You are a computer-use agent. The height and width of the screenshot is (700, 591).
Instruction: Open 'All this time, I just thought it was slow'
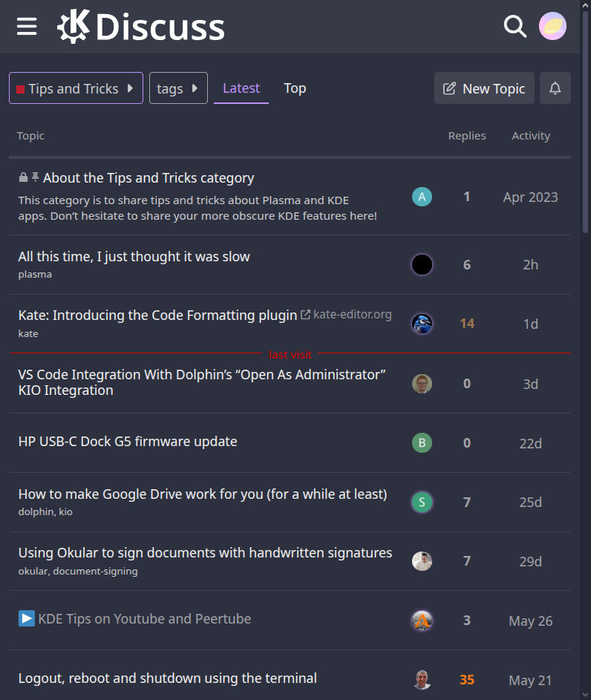click(x=134, y=256)
